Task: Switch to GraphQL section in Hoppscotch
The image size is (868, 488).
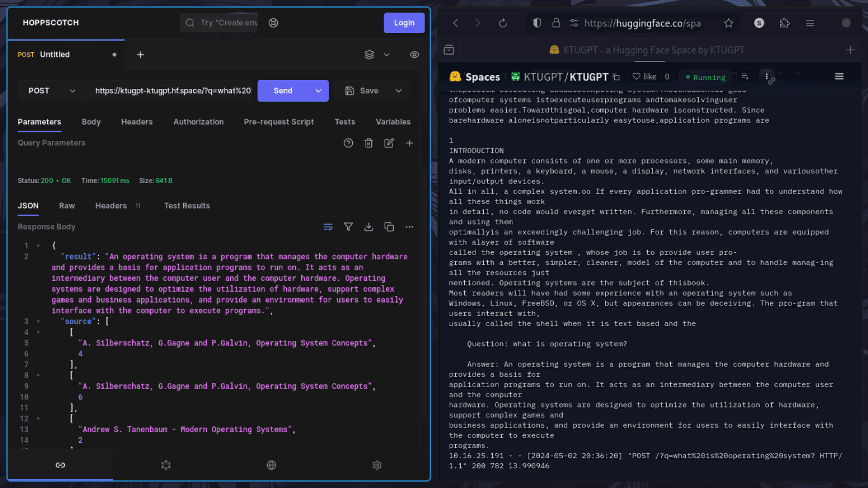Action: [x=166, y=465]
